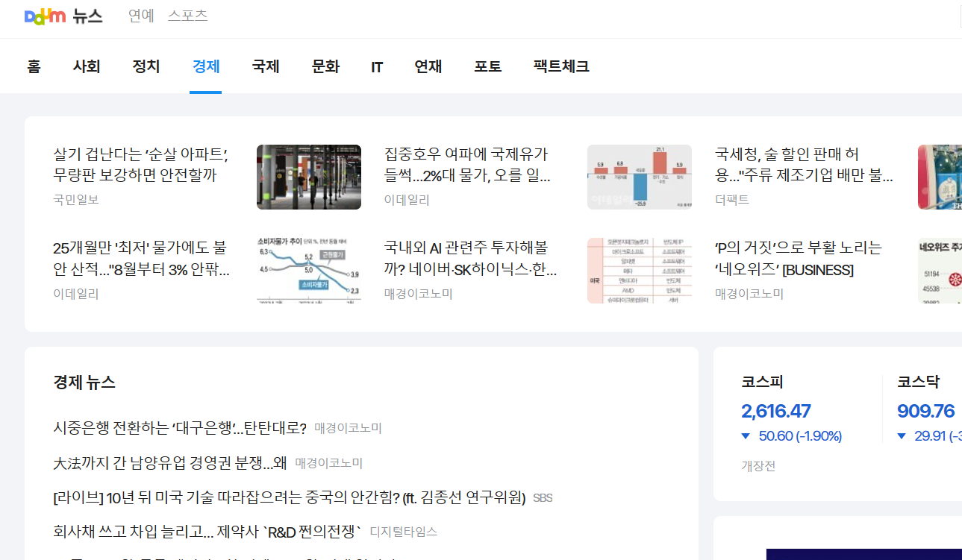Open the 'P의 거짓' 네오위즈 headline
This screenshot has height=560, width=962.
(798, 259)
